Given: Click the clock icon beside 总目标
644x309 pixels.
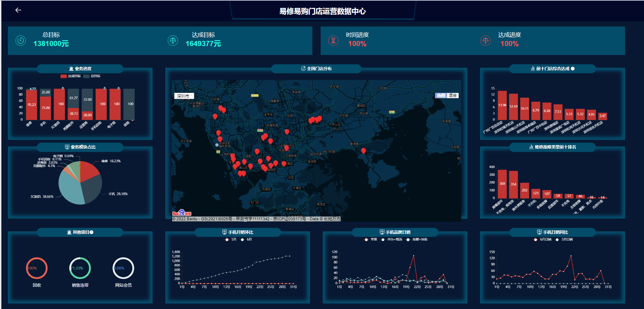Looking at the screenshot, I should 21,41.
